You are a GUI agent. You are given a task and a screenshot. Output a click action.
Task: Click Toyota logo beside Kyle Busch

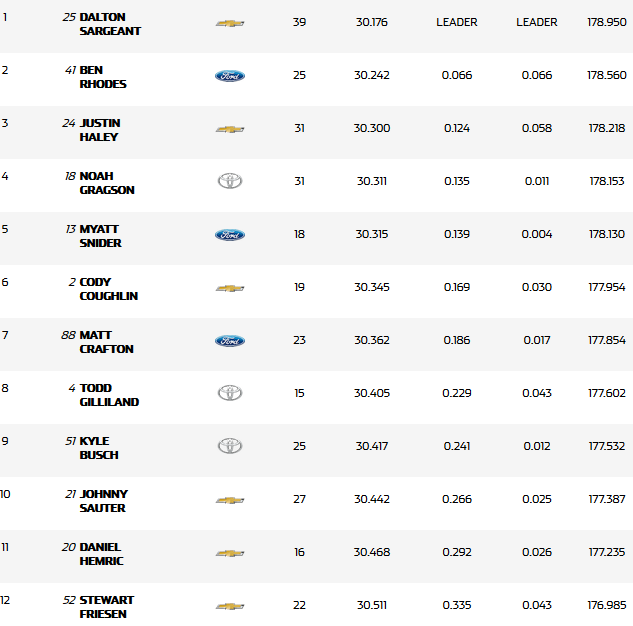(x=230, y=446)
